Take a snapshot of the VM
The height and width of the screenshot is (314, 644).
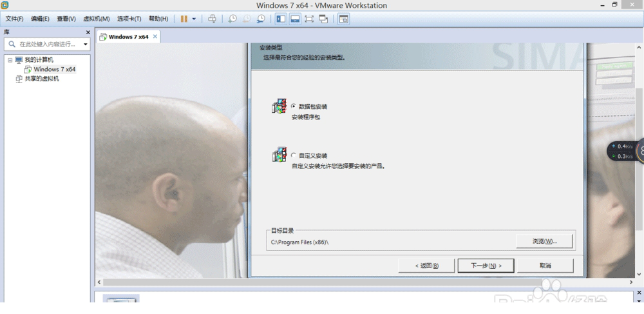point(232,19)
